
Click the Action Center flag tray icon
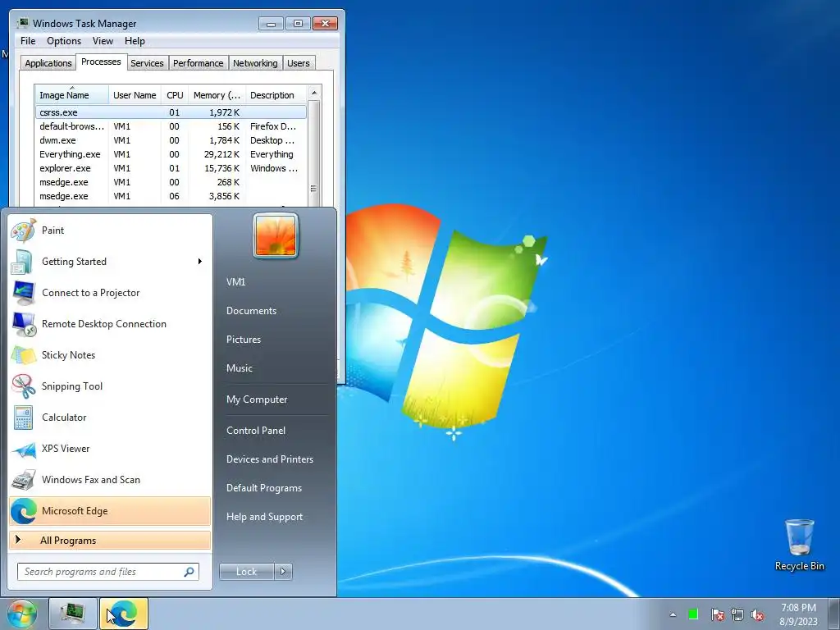click(x=717, y=614)
